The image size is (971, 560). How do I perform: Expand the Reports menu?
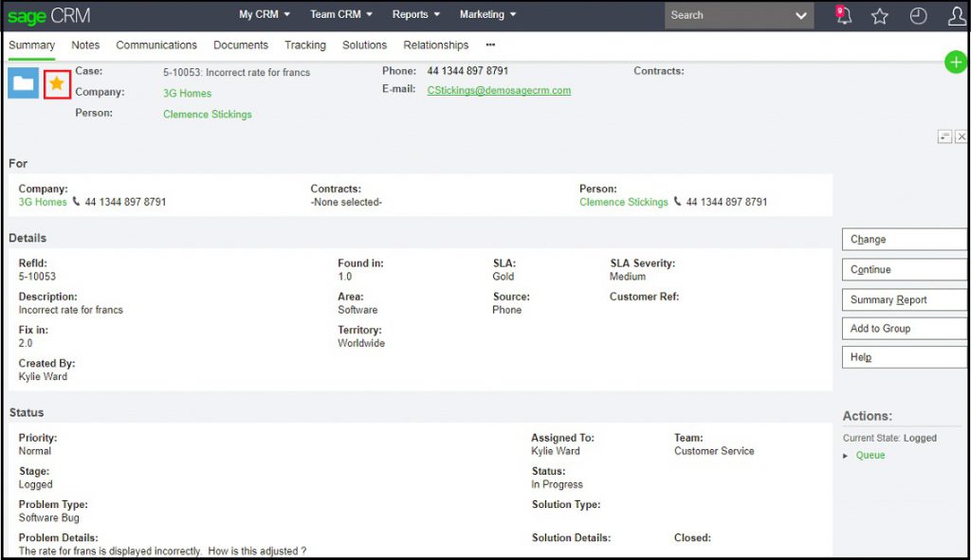(x=415, y=14)
